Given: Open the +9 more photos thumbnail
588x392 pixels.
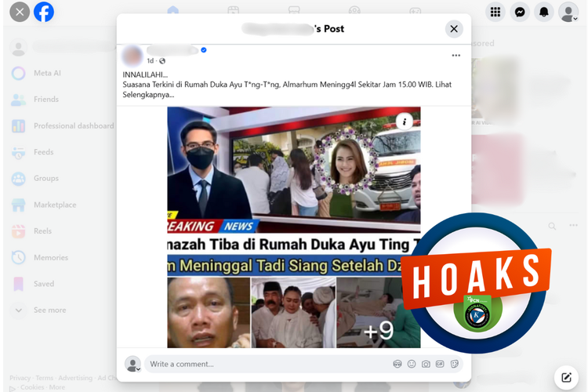Looking at the screenshot, I should point(379,312).
